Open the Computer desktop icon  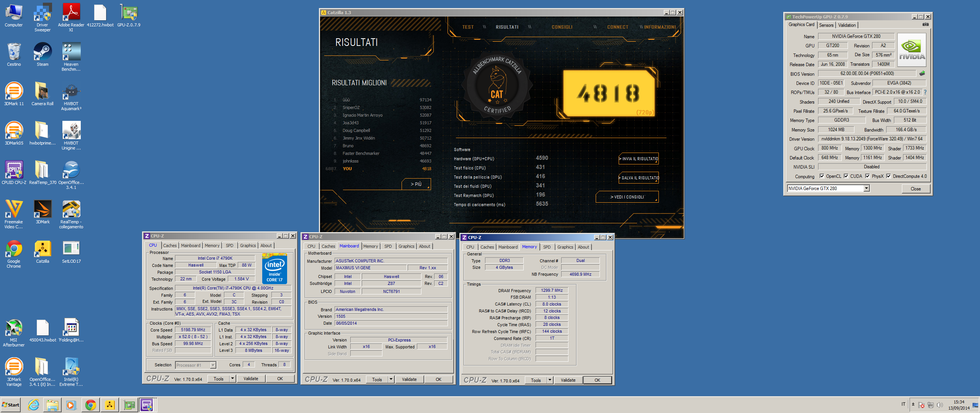click(x=14, y=16)
